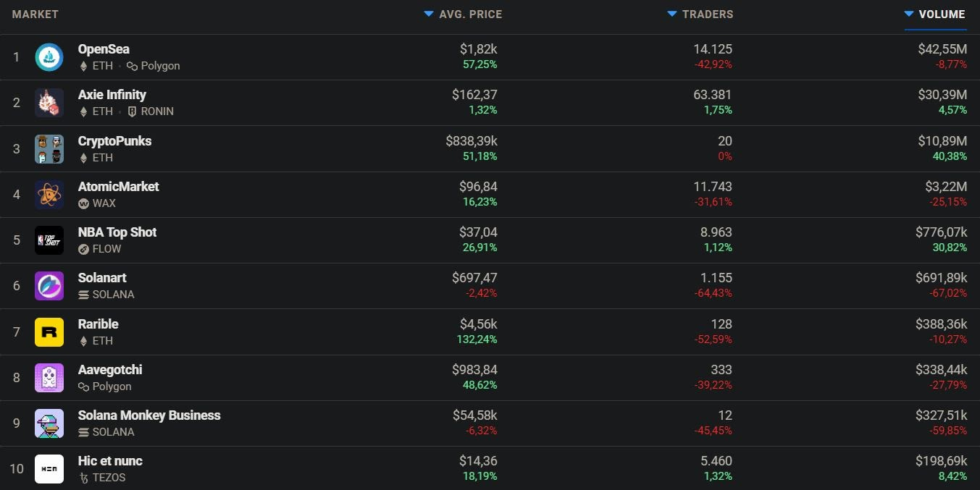Click the ETH chain icon under Axie Infinity
The image size is (980, 490).
[x=83, y=111]
